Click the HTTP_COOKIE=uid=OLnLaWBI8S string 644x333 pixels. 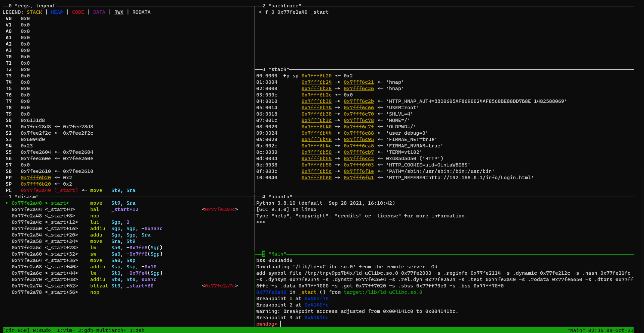click(428, 165)
